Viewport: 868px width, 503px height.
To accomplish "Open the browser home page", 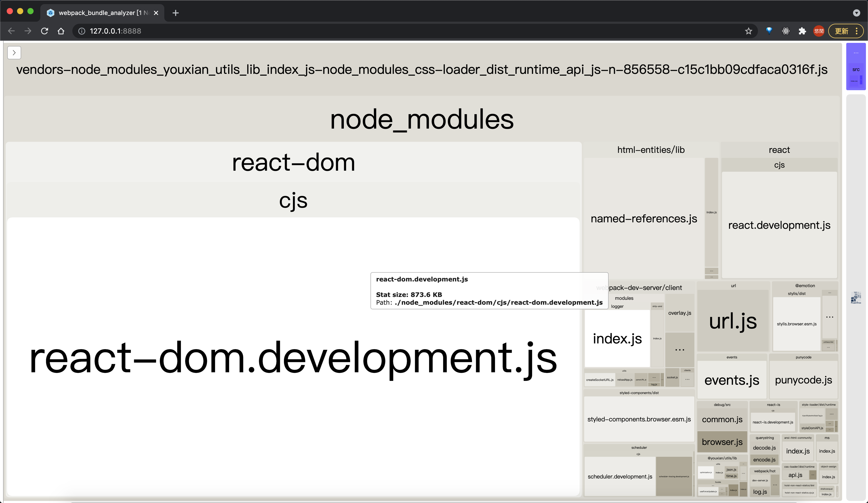I will click(61, 31).
